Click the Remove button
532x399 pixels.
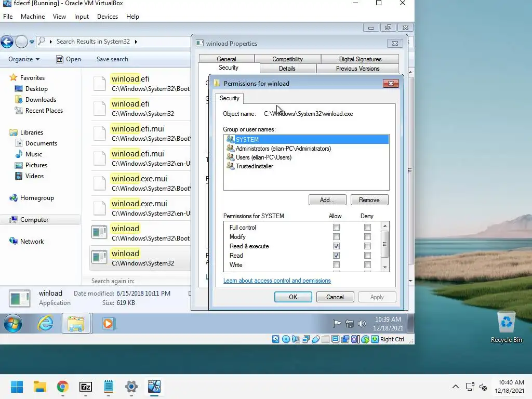[x=369, y=200]
